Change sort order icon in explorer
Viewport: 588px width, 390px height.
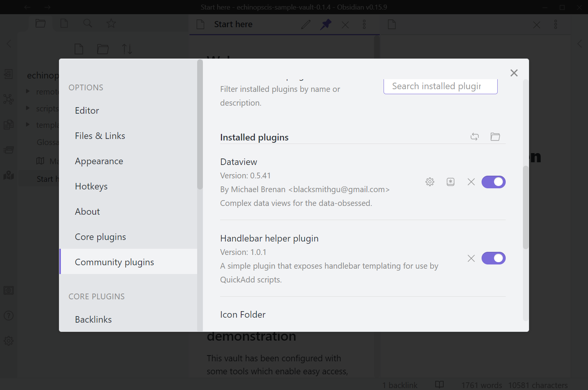[x=127, y=49]
